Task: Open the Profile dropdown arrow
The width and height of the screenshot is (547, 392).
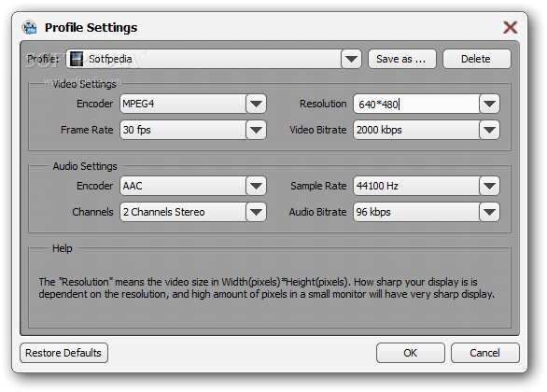Action: 351,59
